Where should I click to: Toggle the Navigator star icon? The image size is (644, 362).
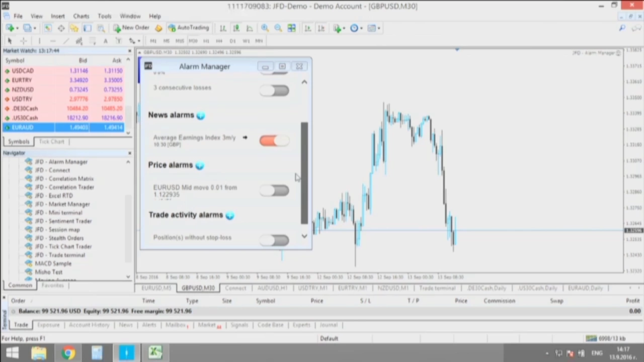74,28
